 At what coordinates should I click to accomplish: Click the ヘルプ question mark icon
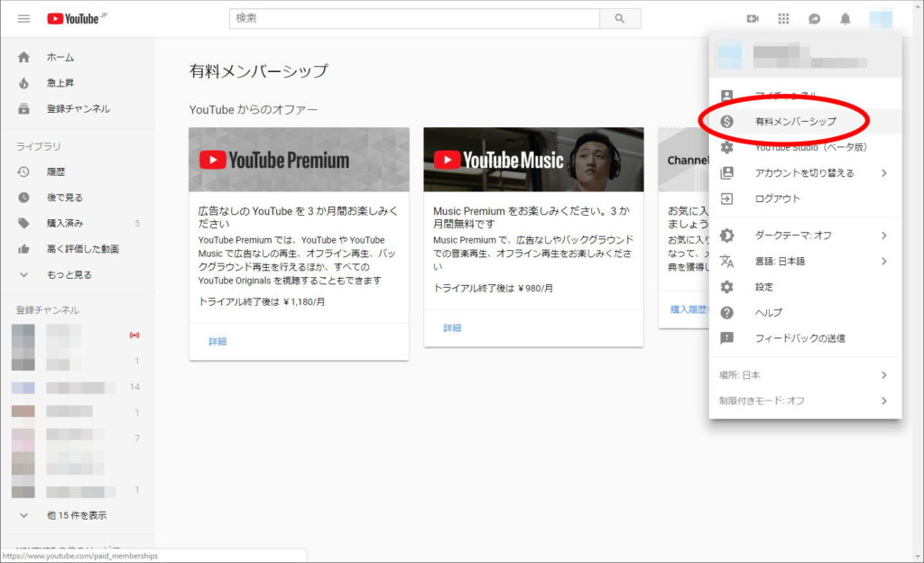727,313
